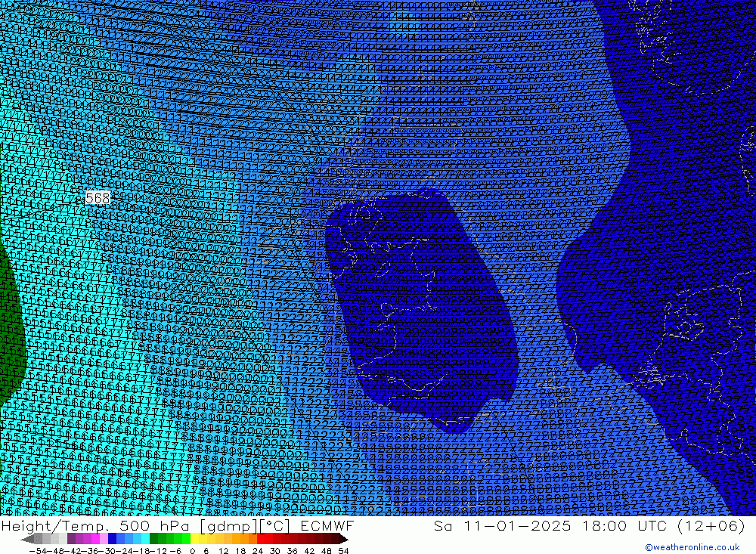Viewport: 756px width, 554px height.
Task: Click the dark maroon right arrow of color scale
Action: (344, 539)
